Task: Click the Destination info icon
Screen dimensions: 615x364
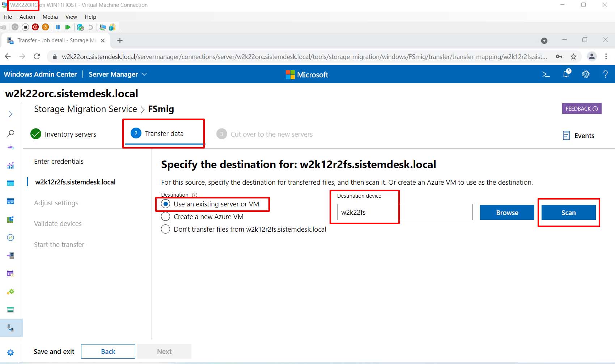Action: point(195,195)
